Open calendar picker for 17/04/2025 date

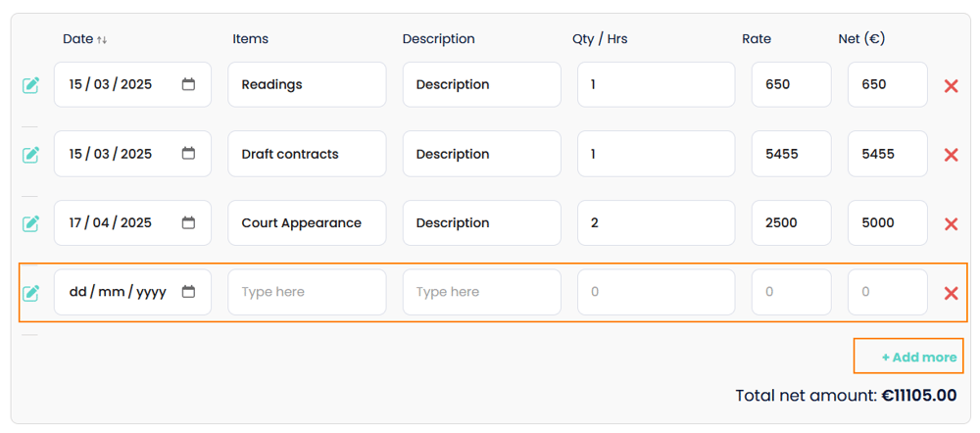point(189,222)
